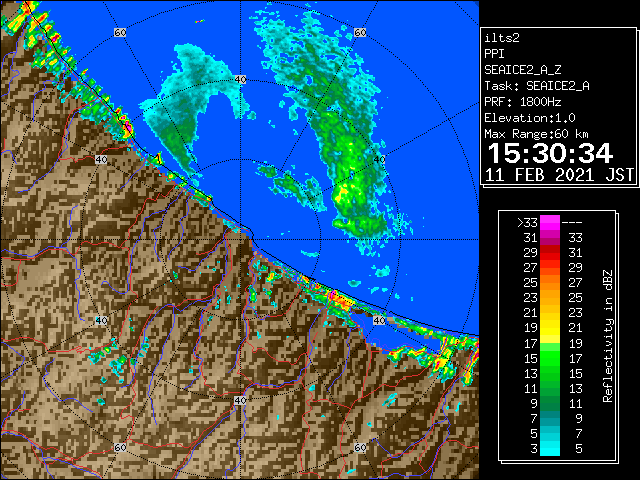Image resolution: width=640 pixels, height=480 pixels.
Task: Click the '40' range label northwest over land
Action: pos(101,160)
